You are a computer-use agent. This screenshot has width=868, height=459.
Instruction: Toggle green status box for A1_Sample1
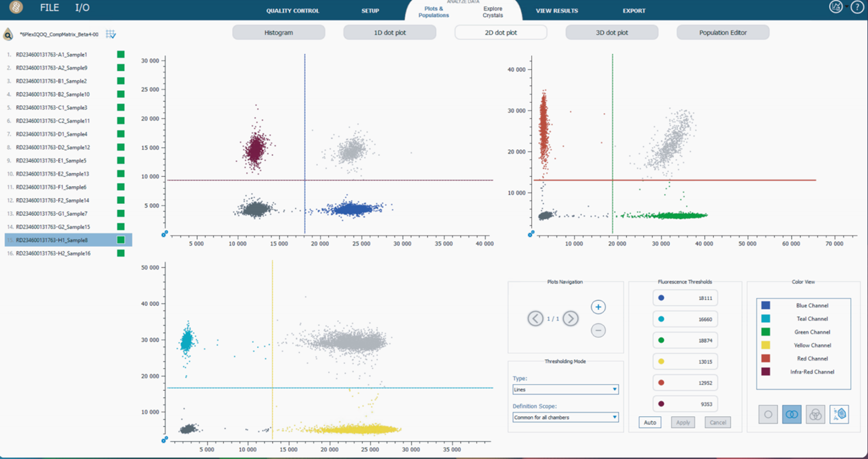pyautogui.click(x=121, y=54)
